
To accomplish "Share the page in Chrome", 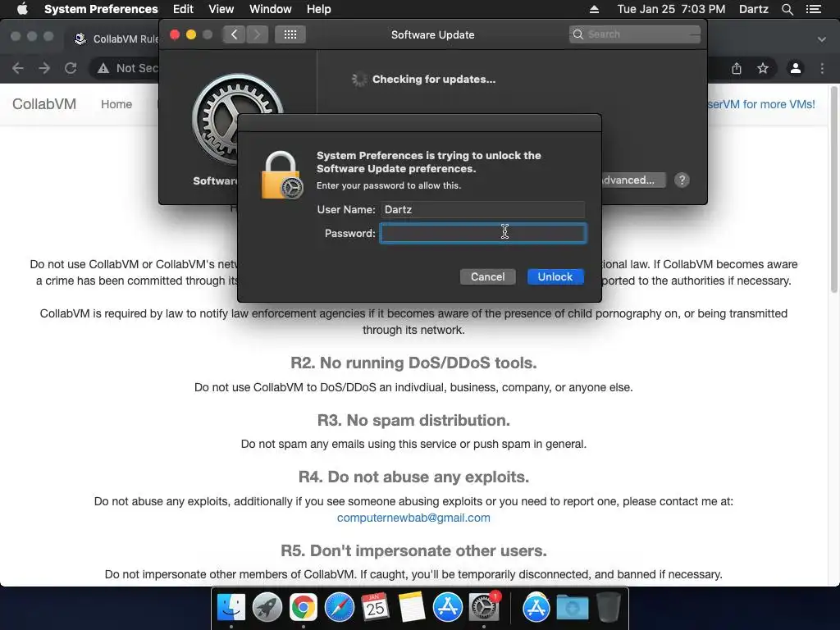I will pos(737,68).
